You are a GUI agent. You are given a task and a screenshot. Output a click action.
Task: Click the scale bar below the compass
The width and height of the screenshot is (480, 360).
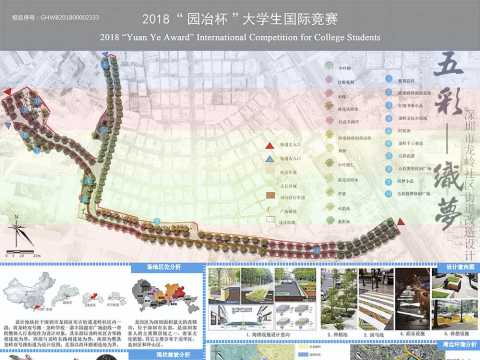tap(23, 252)
